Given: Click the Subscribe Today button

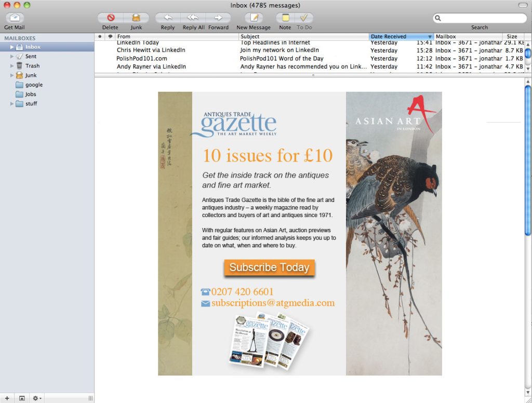Looking at the screenshot, I should [x=269, y=267].
